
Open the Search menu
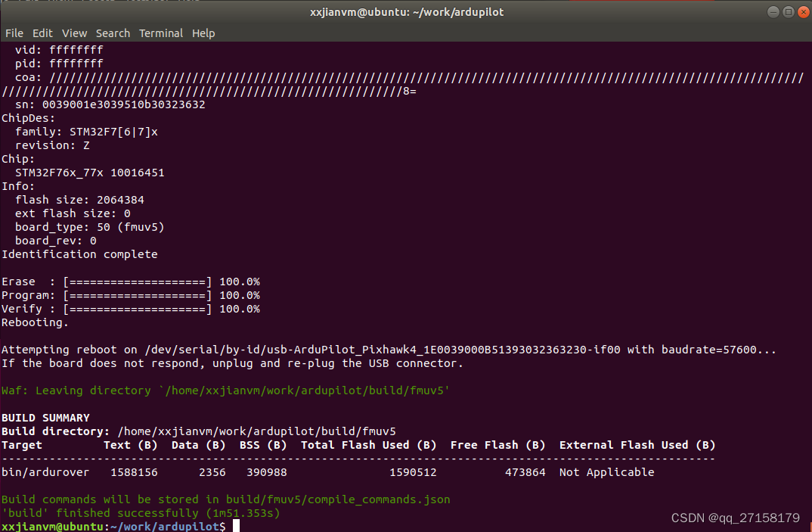click(113, 33)
